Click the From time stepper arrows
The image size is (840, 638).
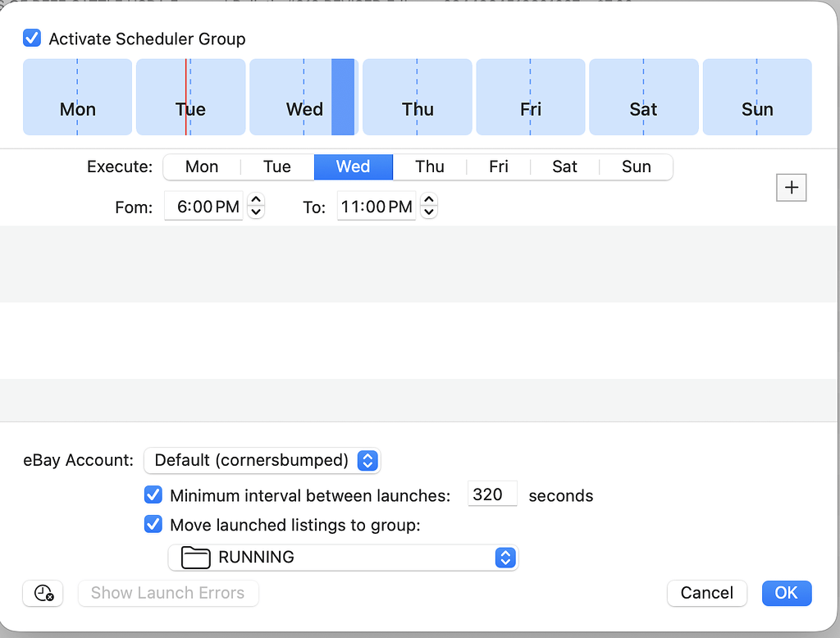[256, 206]
